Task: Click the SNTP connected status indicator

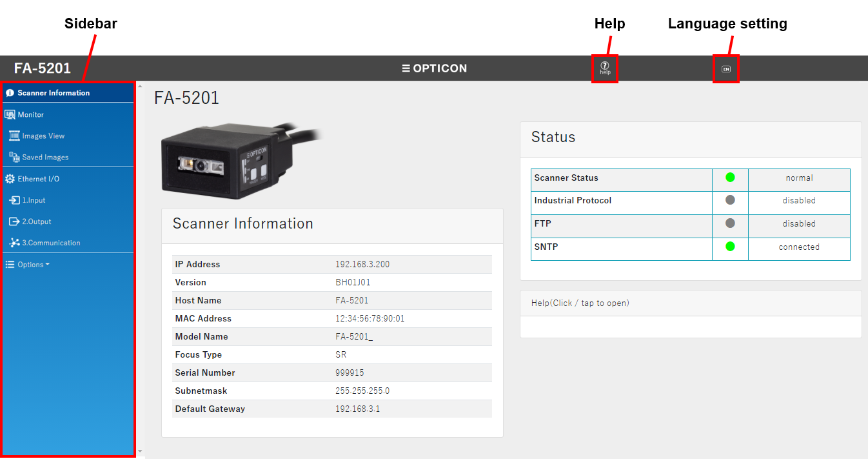Action: coord(730,247)
